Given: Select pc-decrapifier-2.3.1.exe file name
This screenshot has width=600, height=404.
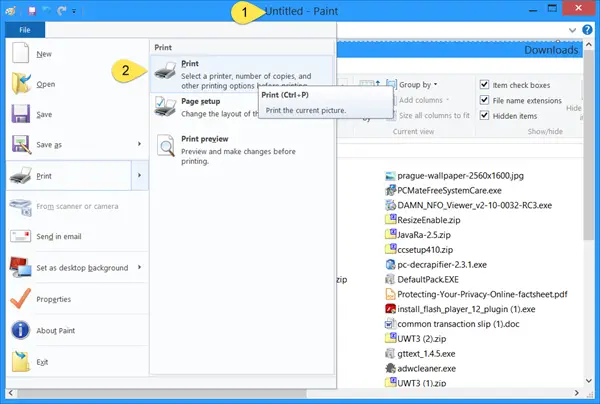Looking at the screenshot, I should 442,264.
